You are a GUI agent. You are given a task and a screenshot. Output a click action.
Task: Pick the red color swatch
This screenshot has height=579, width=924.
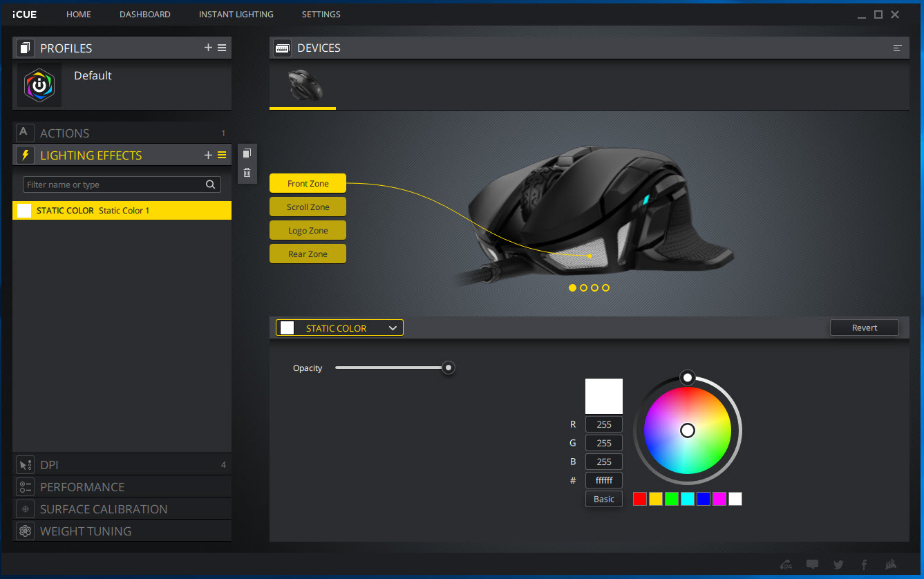[x=640, y=499]
